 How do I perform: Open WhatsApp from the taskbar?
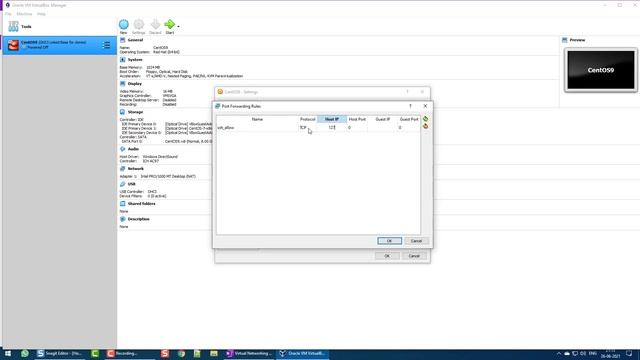(x=25, y=353)
